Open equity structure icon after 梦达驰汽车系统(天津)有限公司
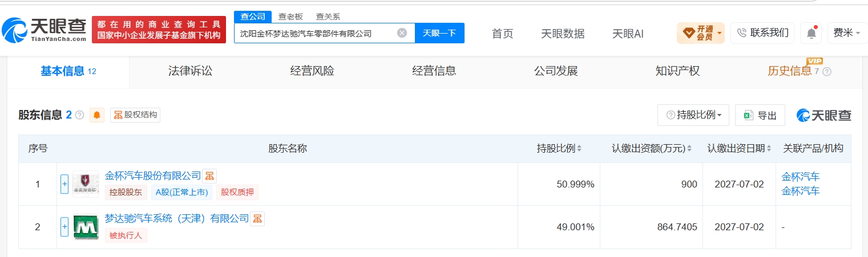The image size is (868, 257). 257,219
